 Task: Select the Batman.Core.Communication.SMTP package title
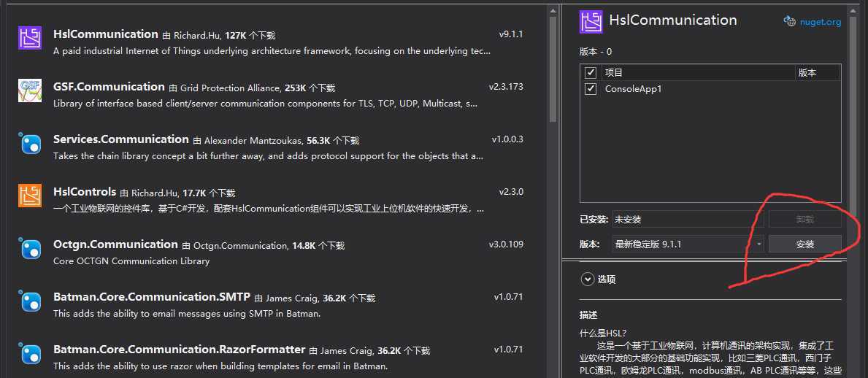[153, 297]
